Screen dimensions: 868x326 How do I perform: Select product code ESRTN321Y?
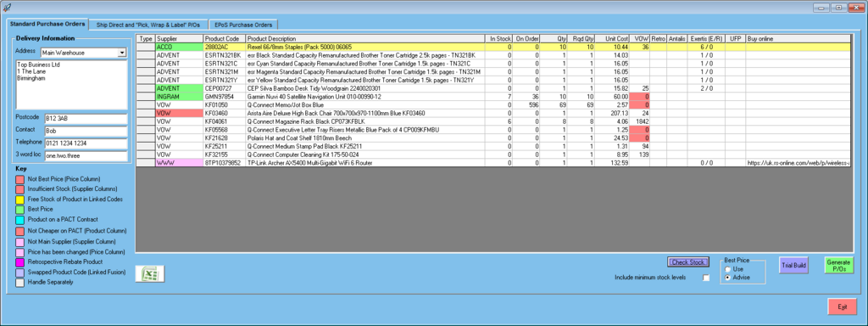(224, 80)
